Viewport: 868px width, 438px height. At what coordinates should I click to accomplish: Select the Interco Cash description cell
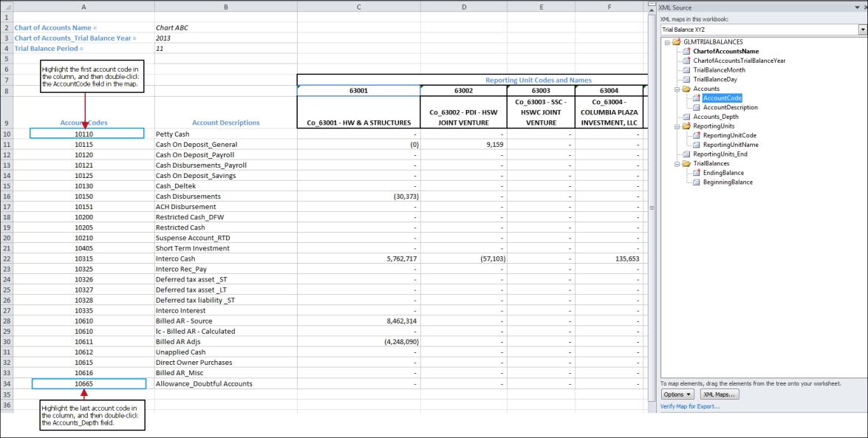226,259
